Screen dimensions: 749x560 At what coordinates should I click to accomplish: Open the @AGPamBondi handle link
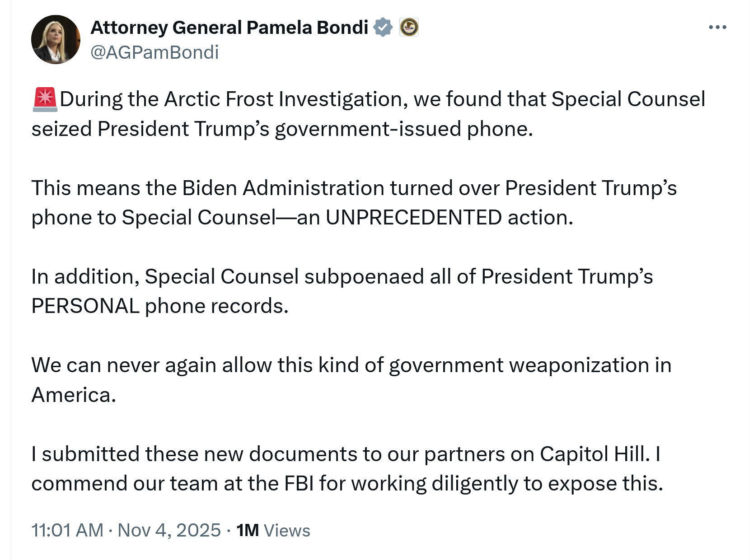[x=154, y=52]
